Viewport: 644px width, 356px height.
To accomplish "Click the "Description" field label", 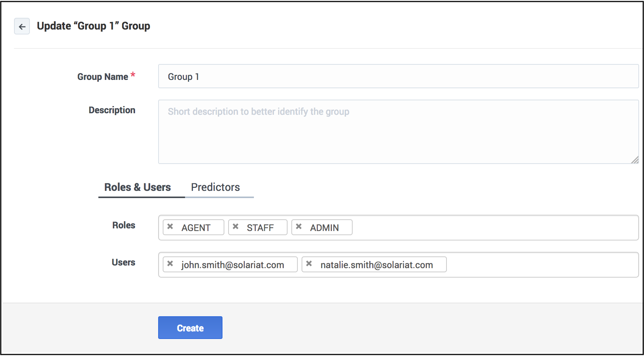I will tap(112, 110).
